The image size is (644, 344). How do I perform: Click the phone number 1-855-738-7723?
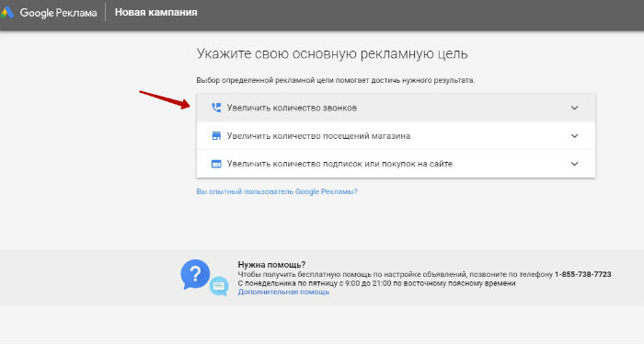582,274
